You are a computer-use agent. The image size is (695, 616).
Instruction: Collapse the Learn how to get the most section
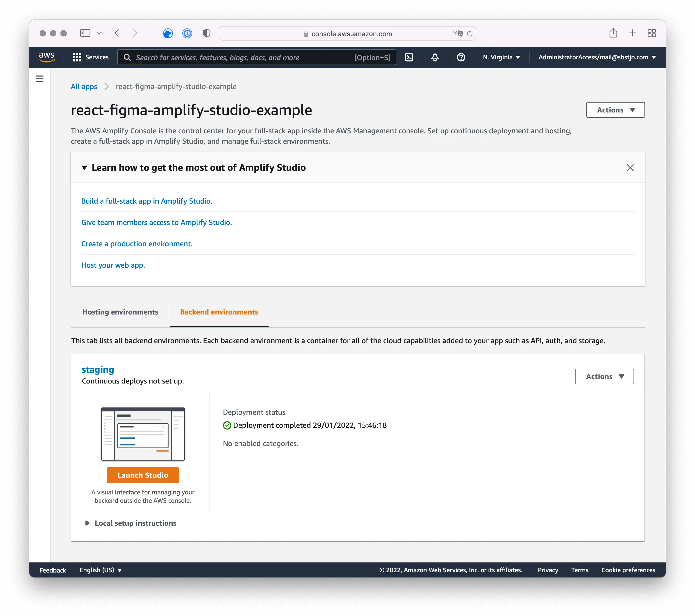click(84, 167)
